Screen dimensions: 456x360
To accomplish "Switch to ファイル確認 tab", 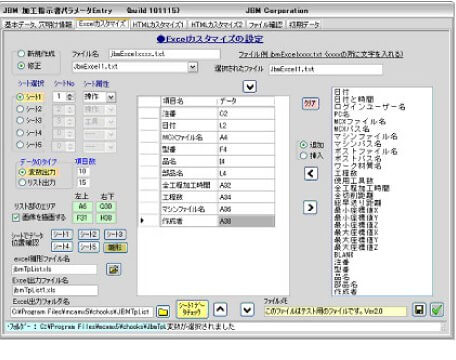I will (x=266, y=25).
